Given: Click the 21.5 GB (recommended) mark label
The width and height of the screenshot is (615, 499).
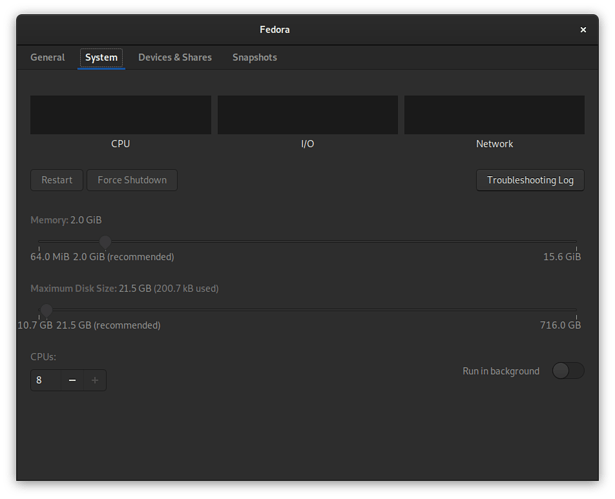Looking at the screenshot, I should click(108, 325).
